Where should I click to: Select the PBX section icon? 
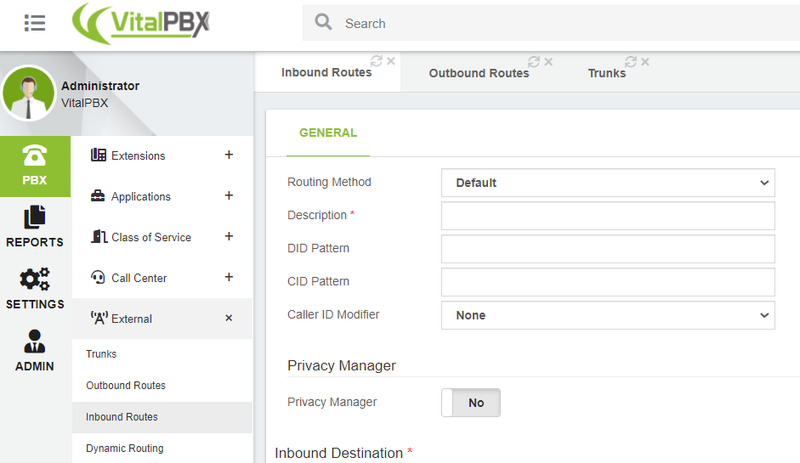[35, 155]
